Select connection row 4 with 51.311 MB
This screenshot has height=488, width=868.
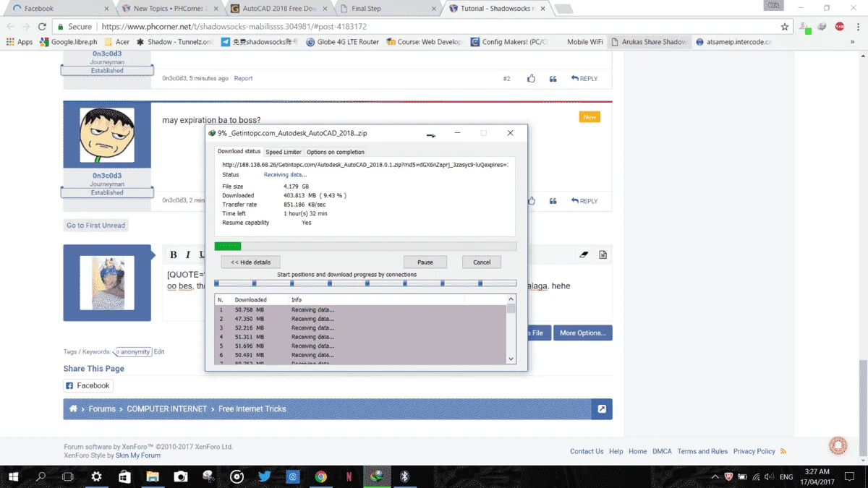coord(361,337)
